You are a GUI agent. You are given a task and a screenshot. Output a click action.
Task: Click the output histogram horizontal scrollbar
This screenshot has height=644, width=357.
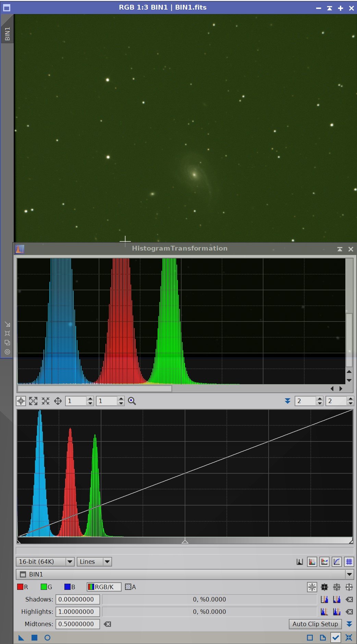click(95, 389)
